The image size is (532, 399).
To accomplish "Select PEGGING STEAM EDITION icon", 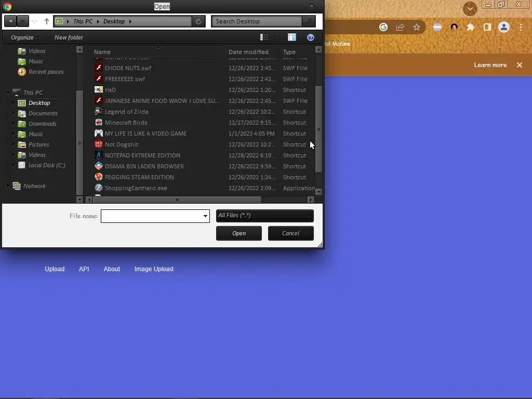I will (x=98, y=177).
